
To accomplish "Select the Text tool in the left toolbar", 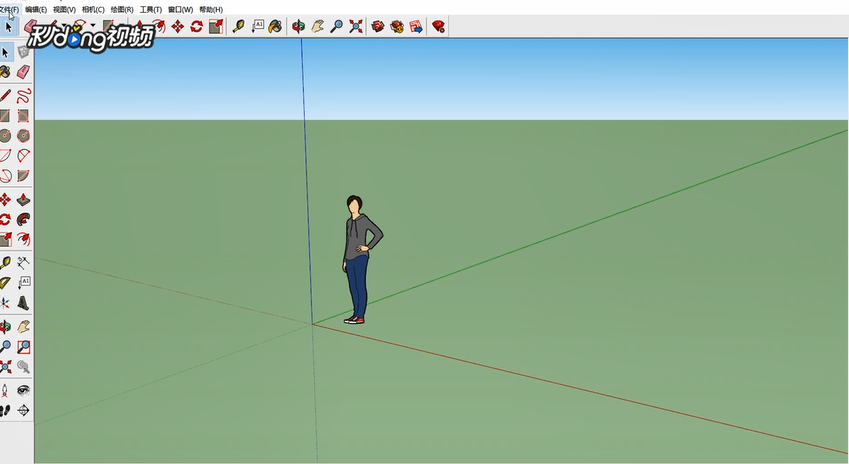I will coord(23,283).
